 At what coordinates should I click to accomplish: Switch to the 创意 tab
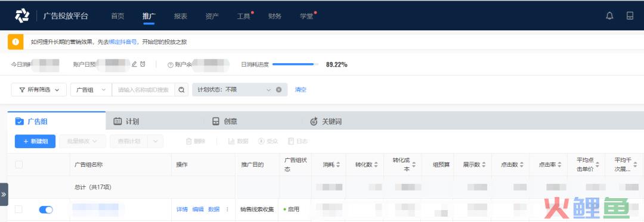pos(253,121)
